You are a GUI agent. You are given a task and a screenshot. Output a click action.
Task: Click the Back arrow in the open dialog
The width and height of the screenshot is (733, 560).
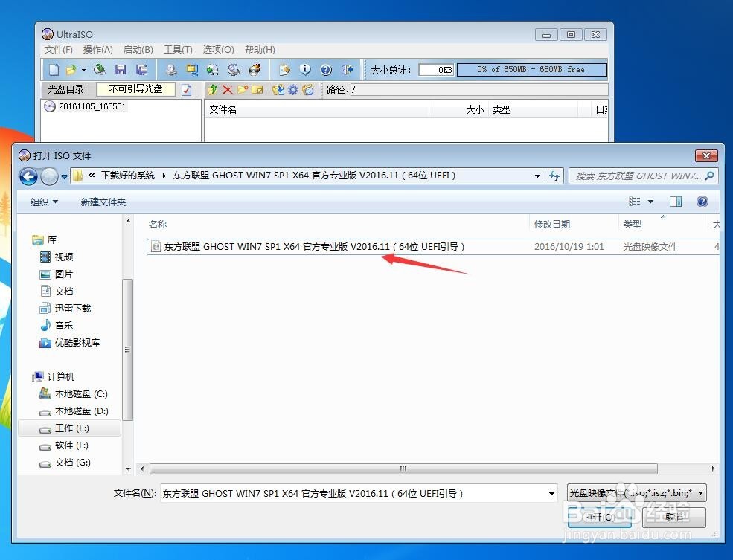coord(28,176)
